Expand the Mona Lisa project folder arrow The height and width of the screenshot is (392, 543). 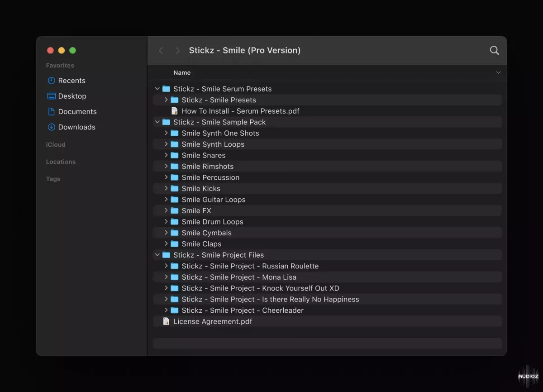coord(166,277)
